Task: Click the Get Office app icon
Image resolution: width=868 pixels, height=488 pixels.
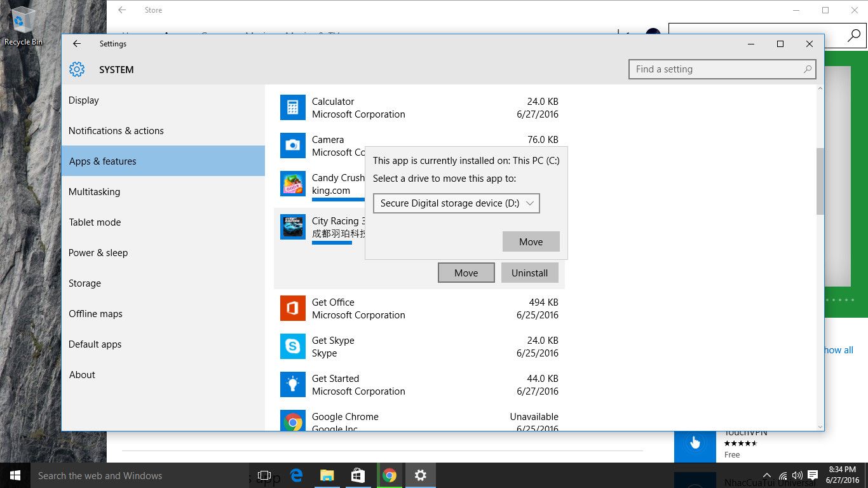Action: point(293,308)
